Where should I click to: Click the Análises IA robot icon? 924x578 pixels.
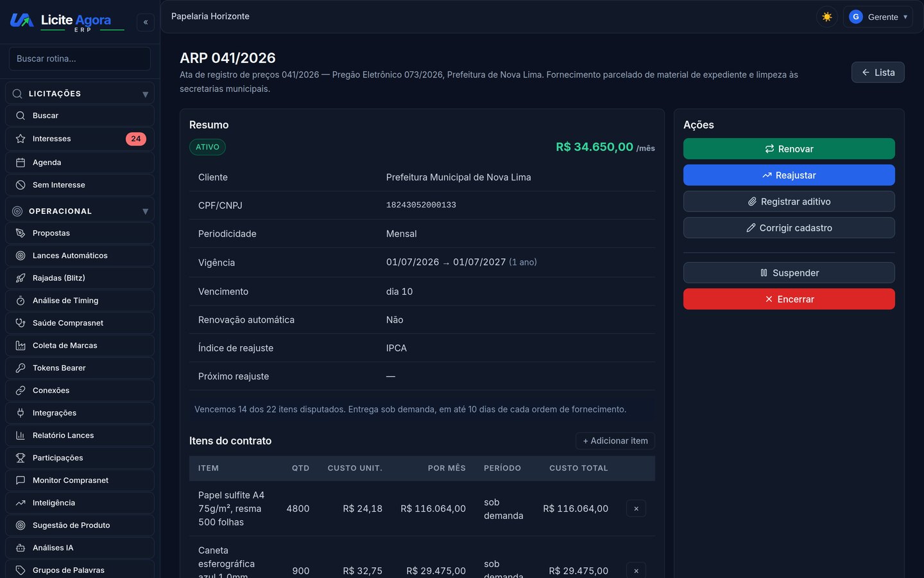pyautogui.click(x=21, y=548)
